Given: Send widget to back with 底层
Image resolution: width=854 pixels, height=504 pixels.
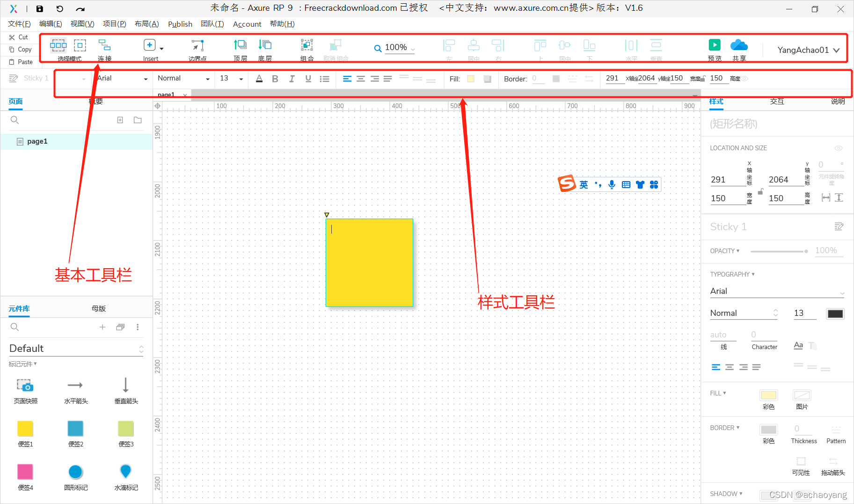Looking at the screenshot, I should (x=265, y=45).
